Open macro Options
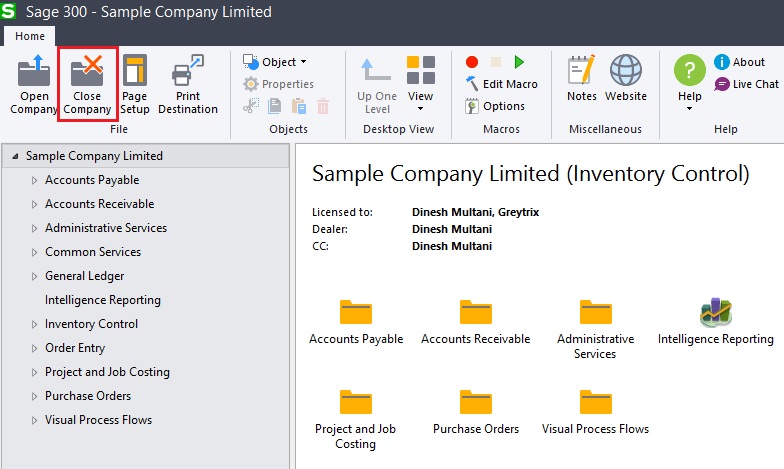The image size is (784, 469). coord(495,106)
